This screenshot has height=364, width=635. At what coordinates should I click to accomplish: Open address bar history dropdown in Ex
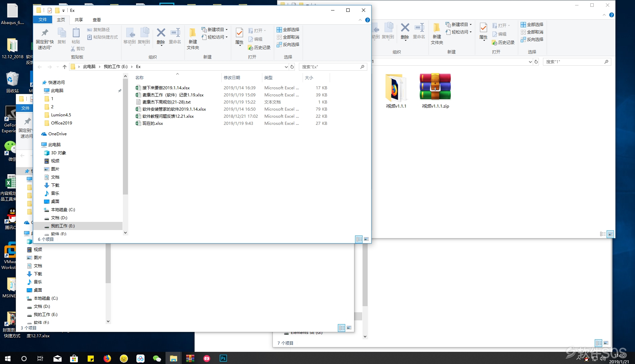(x=286, y=67)
